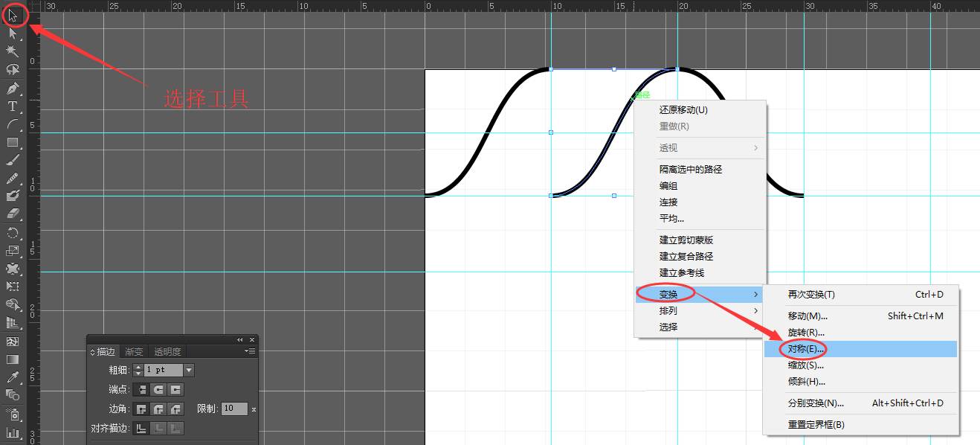Choose 再次变换(T) in the submenu
Viewport: 980px width, 445px height.
coord(860,294)
